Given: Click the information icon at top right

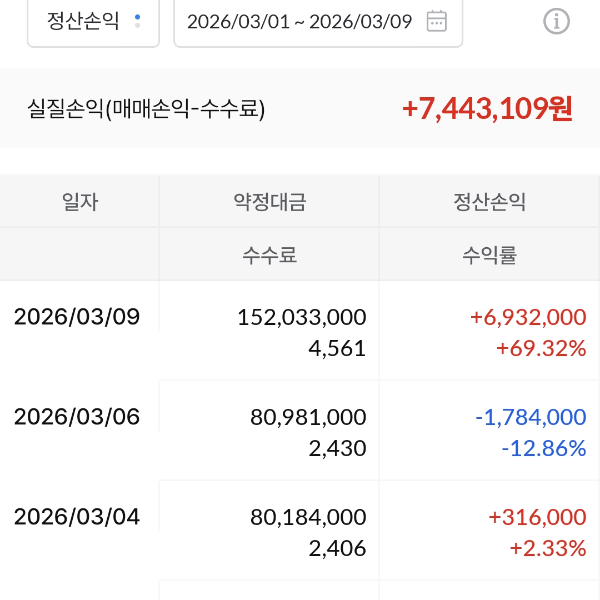Looking at the screenshot, I should [x=556, y=21].
